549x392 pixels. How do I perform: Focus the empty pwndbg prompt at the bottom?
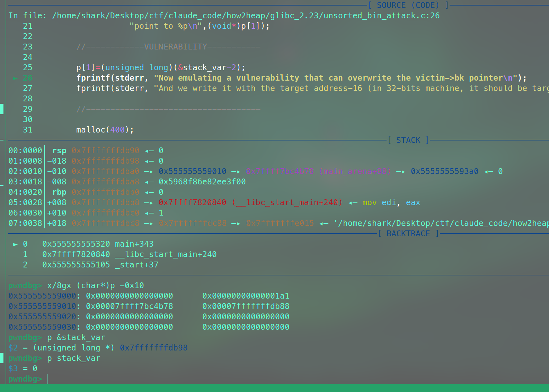(28, 379)
